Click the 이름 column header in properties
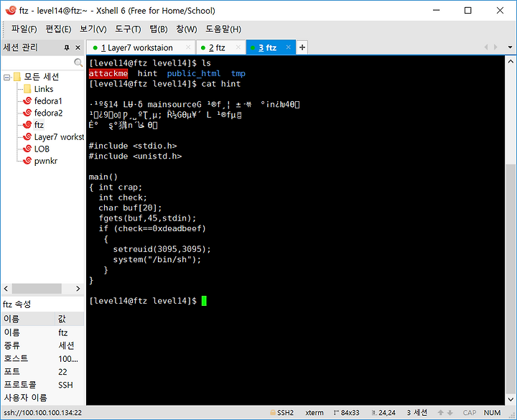The width and height of the screenshot is (517, 420). (28, 319)
